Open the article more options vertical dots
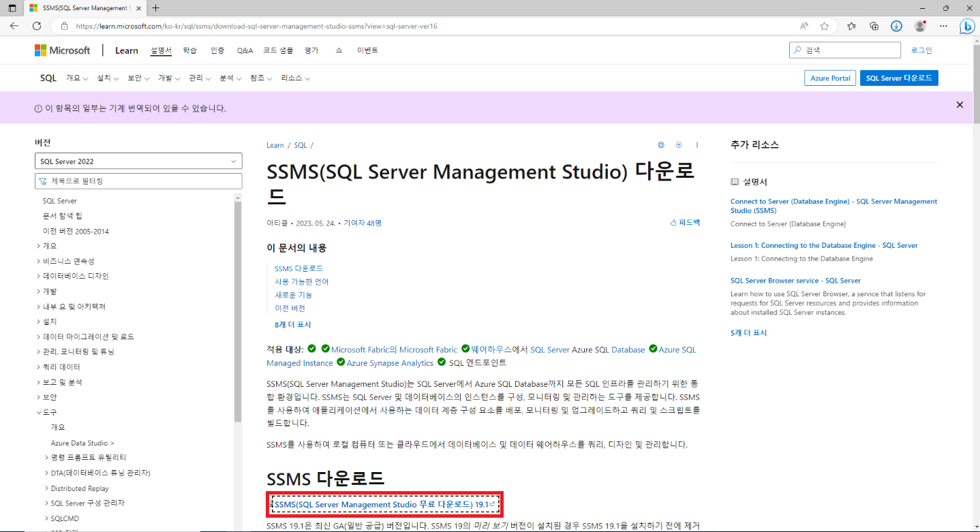Viewport: 980px width, 532px height. (x=697, y=145)
